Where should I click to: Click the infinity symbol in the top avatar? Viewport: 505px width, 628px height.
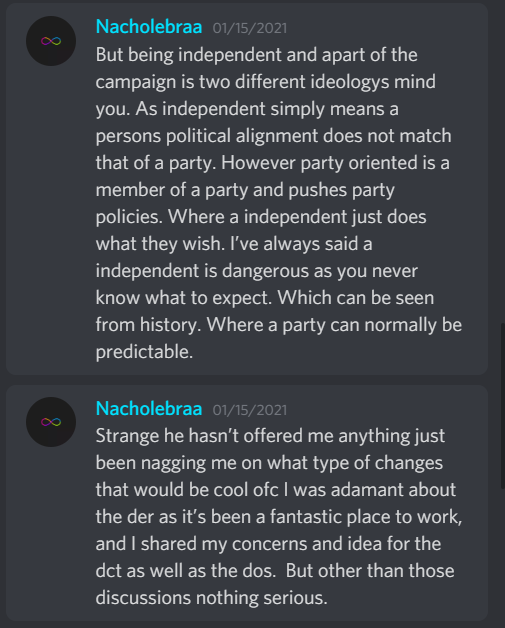51,41
